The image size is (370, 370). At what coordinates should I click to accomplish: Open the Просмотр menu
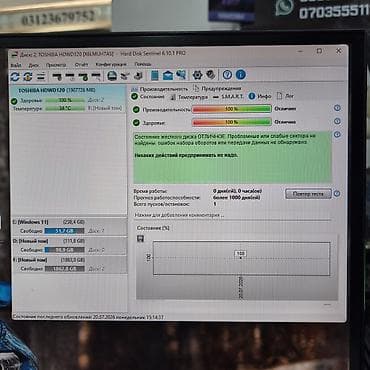(x=56, y=65)
